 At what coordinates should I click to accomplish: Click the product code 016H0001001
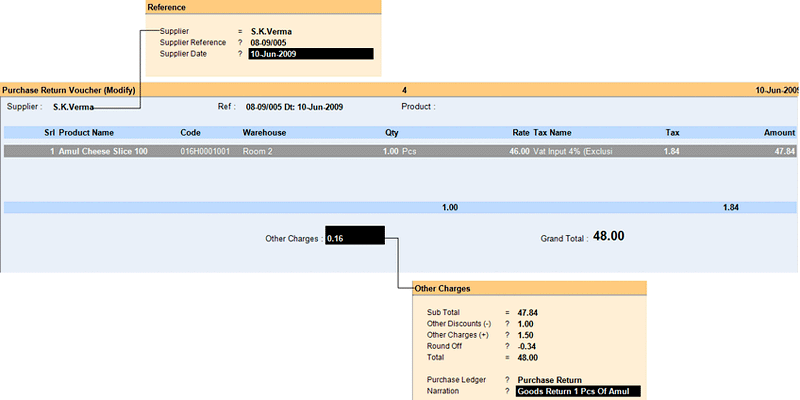205,151
